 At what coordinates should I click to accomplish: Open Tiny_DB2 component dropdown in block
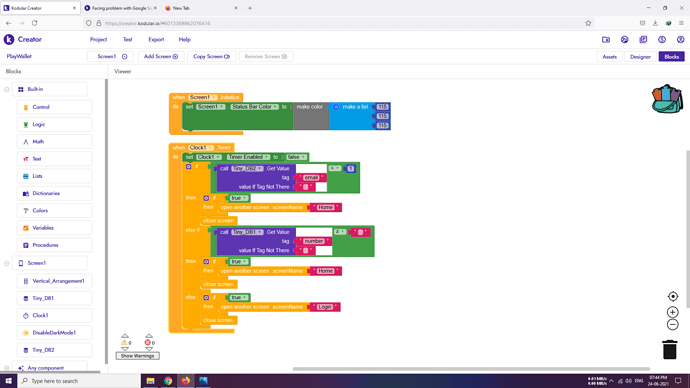pos(247,168)
